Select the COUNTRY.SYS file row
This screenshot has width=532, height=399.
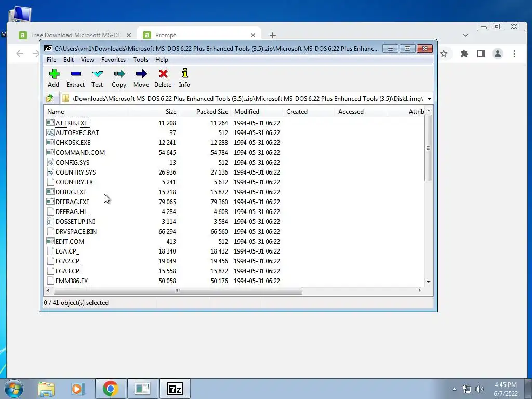234,172
